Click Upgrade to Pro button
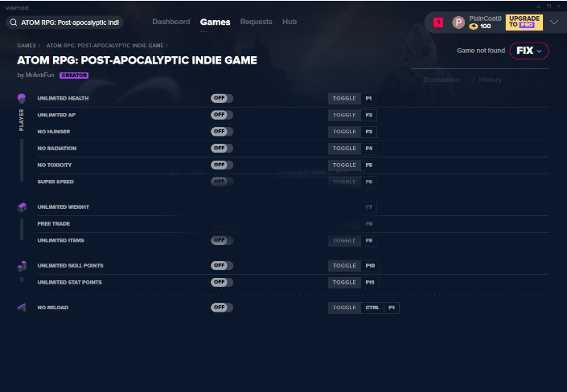Screen dimensions: 567x392 [x=524, y=22]
